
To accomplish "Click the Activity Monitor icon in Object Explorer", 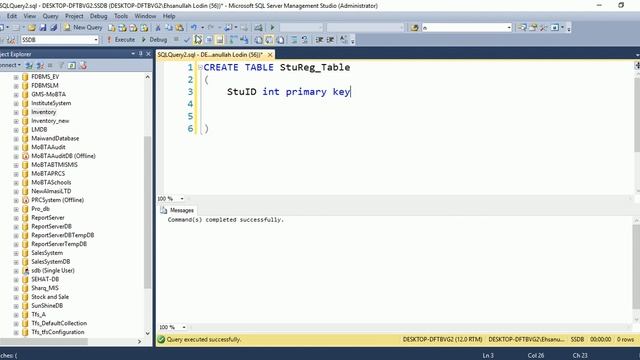I will point(83,65).
